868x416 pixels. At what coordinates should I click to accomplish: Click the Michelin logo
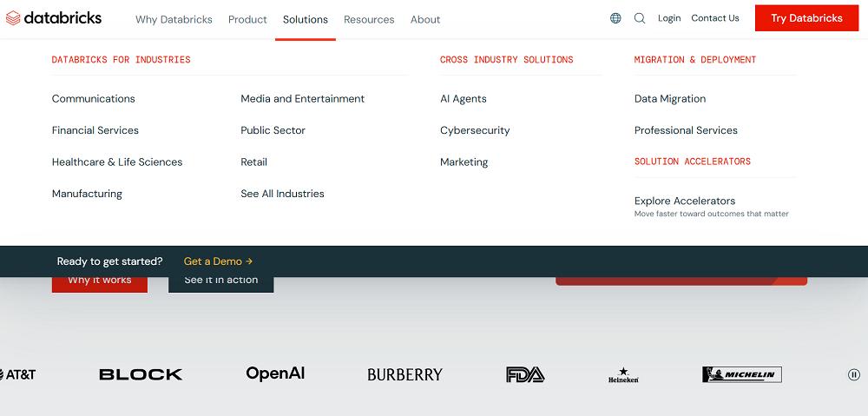pyautogui.click(x=741, y=374)
